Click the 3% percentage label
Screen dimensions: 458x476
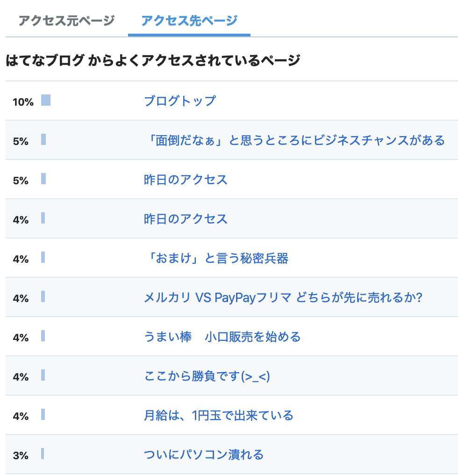pyautogui.click(x=21, y=455)
